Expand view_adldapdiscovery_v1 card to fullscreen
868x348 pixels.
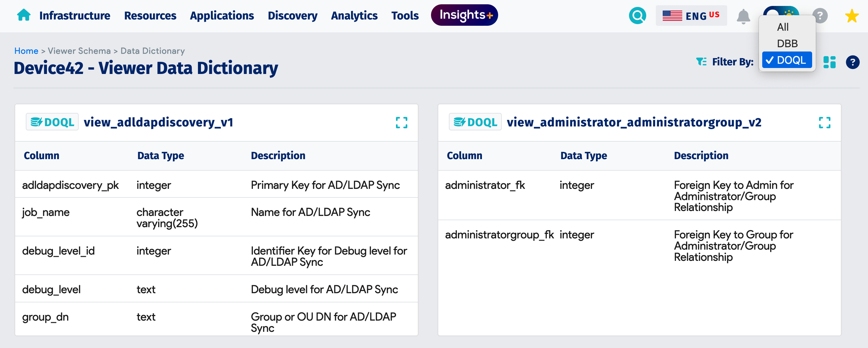point(401,122)
